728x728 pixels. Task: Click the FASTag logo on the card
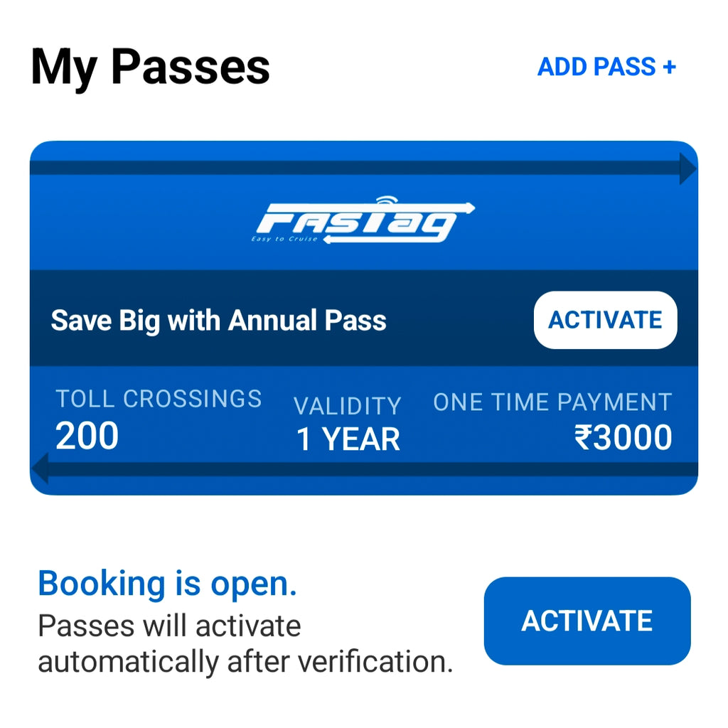[x=364, y=222]
